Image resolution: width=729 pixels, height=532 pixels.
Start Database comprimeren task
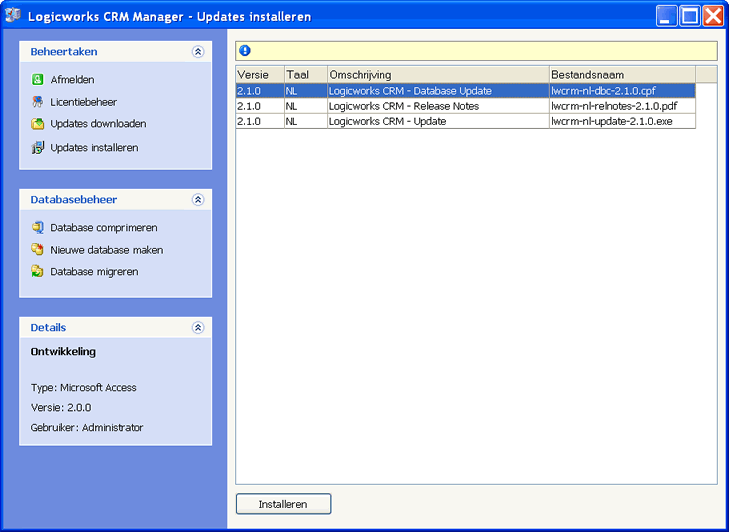pyautogui.click(x=104, y=227)
